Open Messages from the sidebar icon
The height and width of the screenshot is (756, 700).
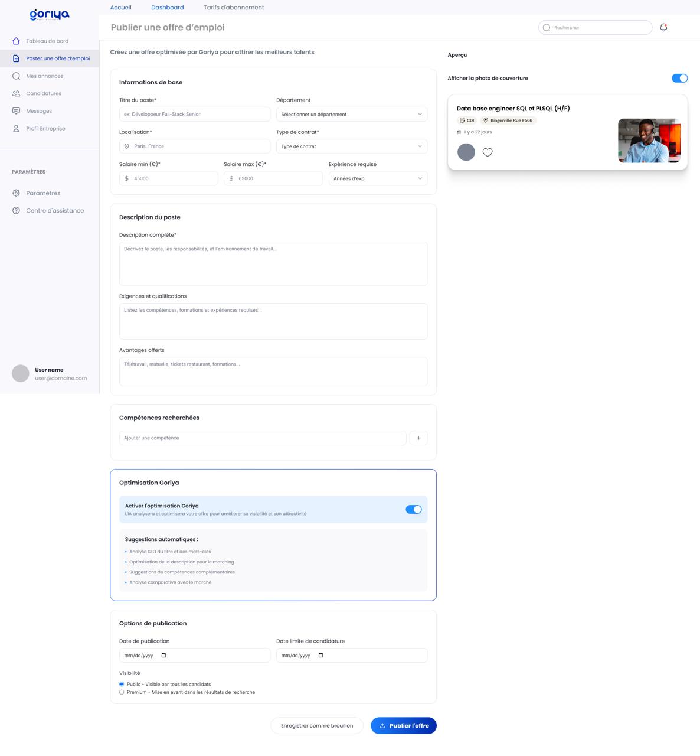tap(16, 111)
